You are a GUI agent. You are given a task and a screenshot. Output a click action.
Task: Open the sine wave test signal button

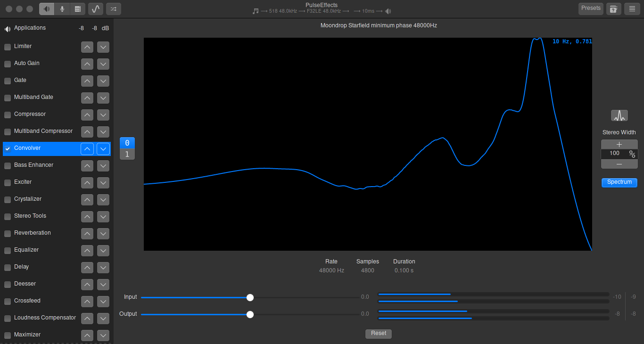click(96, 9)
